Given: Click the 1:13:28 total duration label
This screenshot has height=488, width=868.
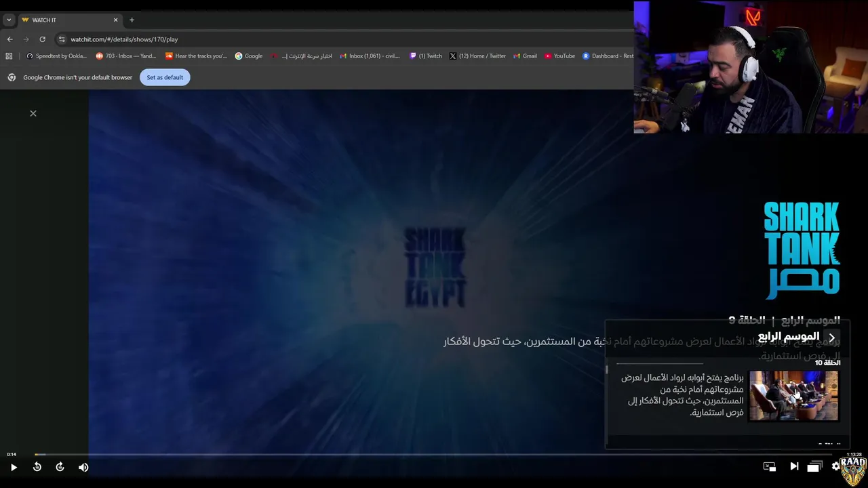Looking at the screenshot, I should point(854,454).
